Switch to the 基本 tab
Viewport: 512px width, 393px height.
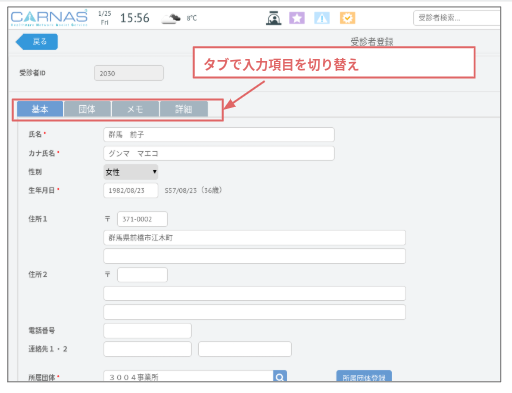point(40,109)
